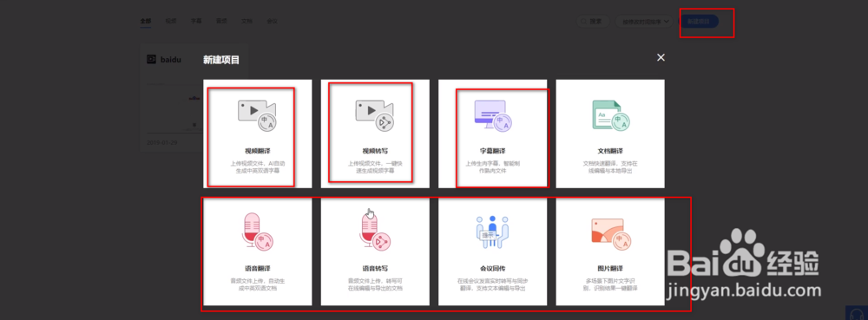Click into the 搜索 search field
This screenshot has width=868, height=320.
(x=593, y=21)
